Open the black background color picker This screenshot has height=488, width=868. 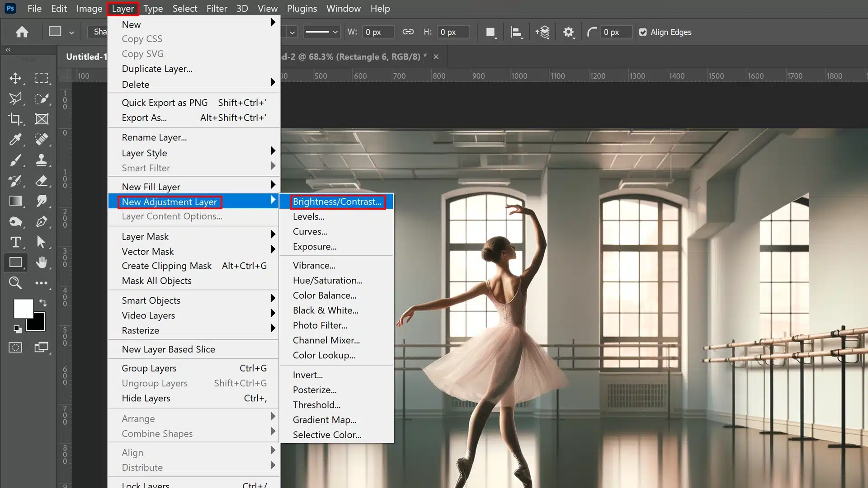pyautogui.click(x=38, y=324)
